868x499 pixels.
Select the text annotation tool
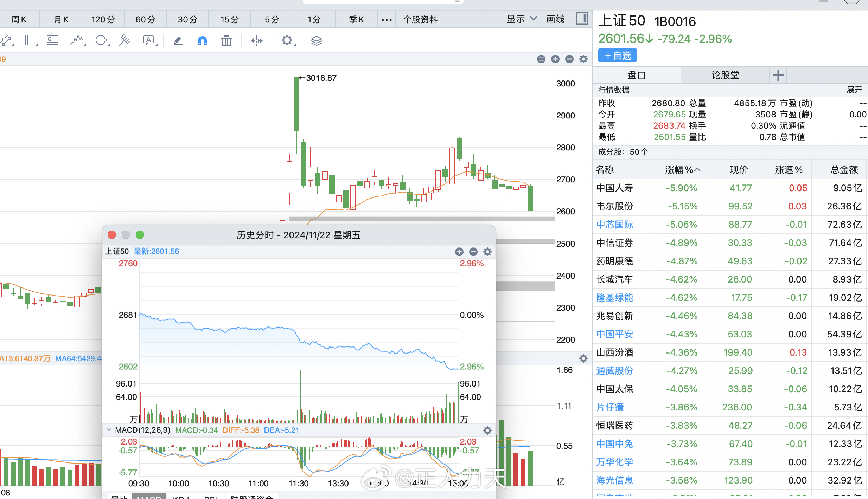(x=149, y=41)
